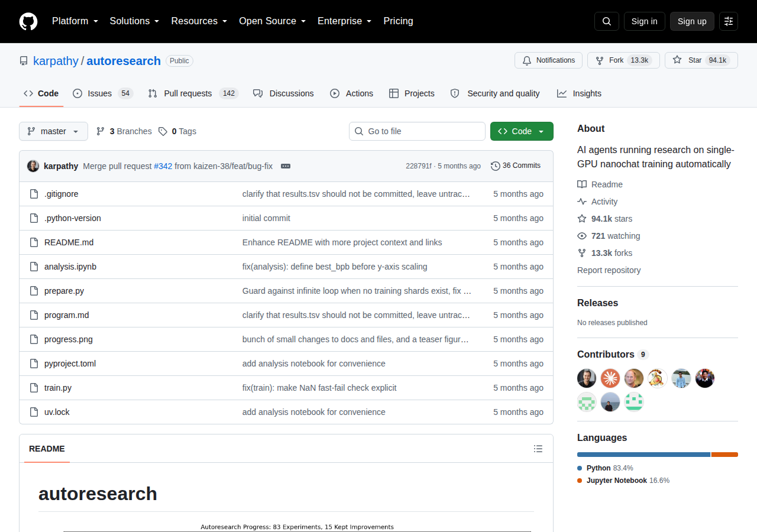Open the progress.png file
Viewport: 757px width, 532px height.
69,339
